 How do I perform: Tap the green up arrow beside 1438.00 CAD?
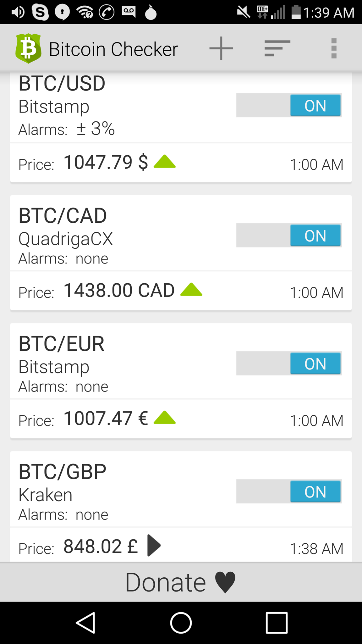[x=191, y=290]
